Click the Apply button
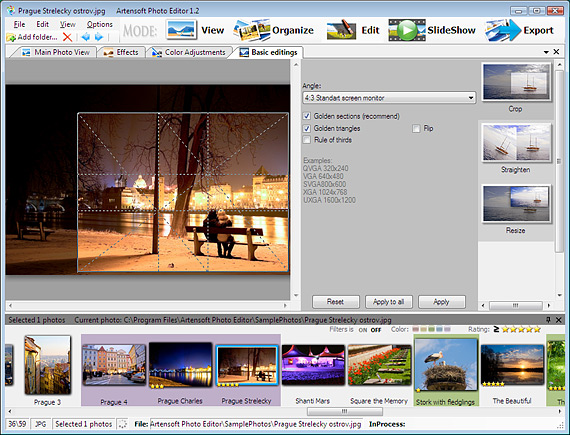 (x=442, y=302)
